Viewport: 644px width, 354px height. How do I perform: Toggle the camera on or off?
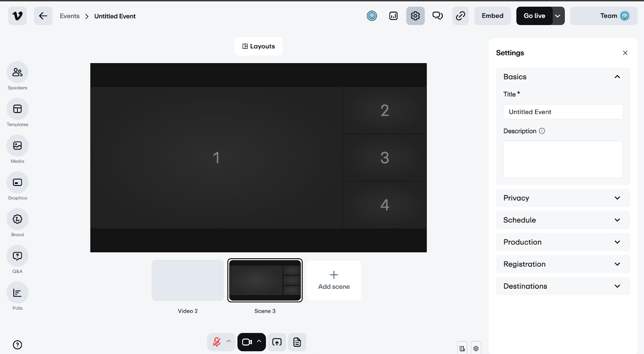click(247, 342)
